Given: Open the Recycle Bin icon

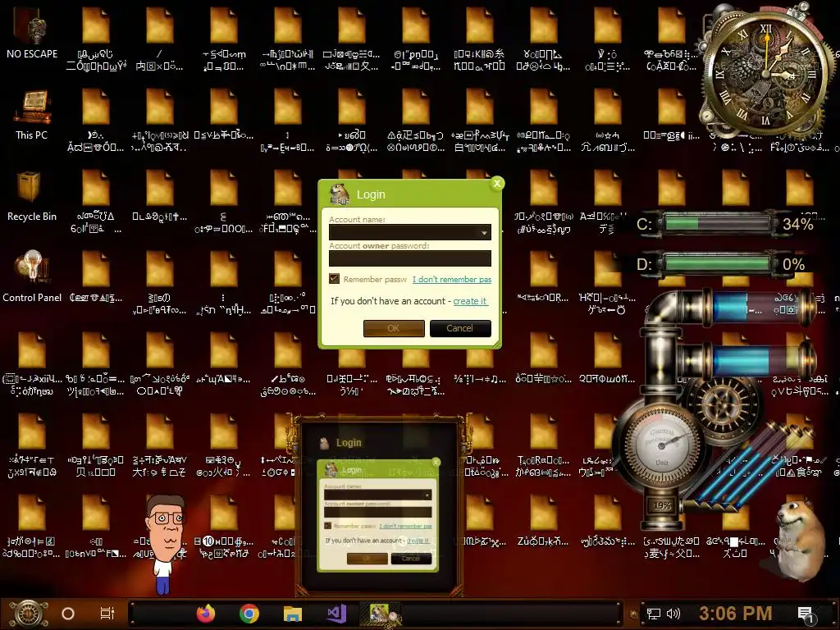Looking at the screenshot, I should (x=32, y=196).
